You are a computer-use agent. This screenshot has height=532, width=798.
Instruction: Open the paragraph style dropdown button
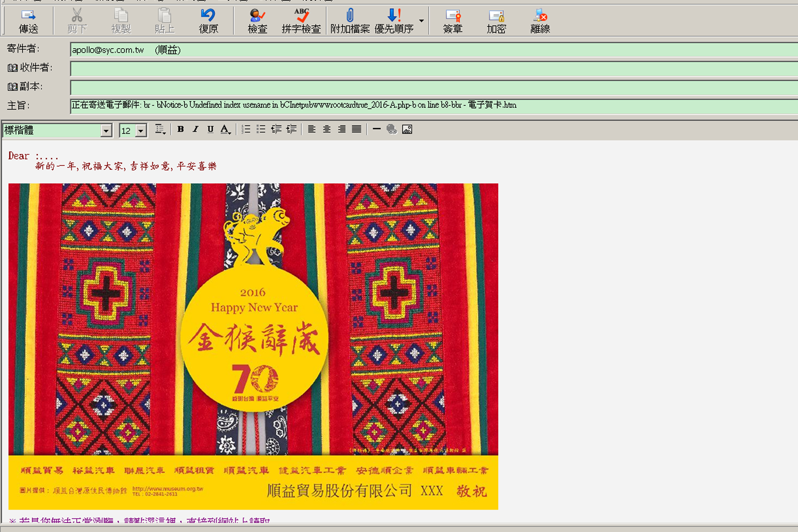click(x=160, y=129)
